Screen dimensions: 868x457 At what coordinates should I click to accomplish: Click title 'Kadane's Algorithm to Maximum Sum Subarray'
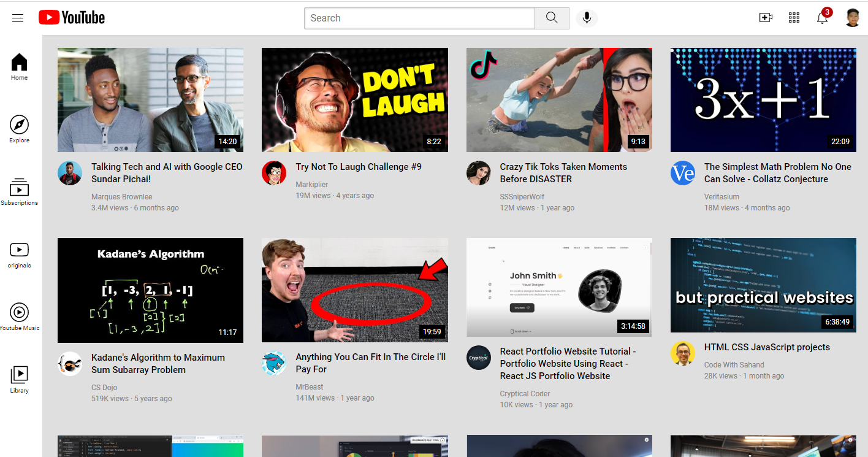pyautogui.click(x=158, y=364)
